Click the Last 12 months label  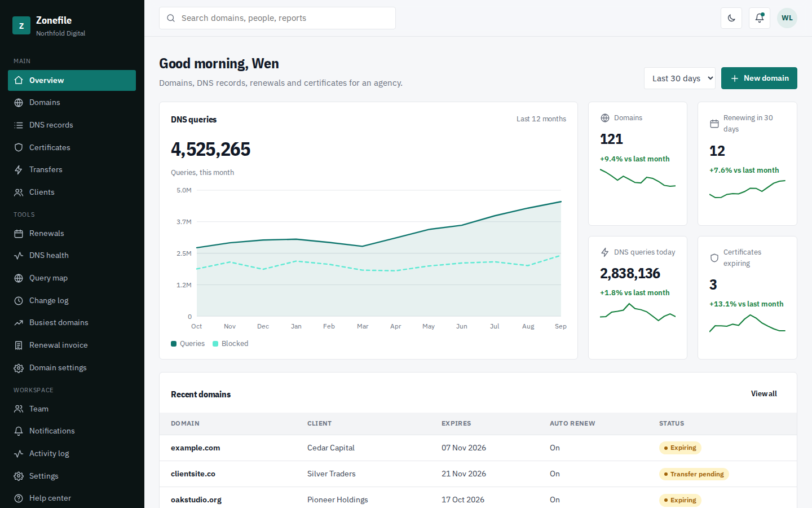coord(541,119)
